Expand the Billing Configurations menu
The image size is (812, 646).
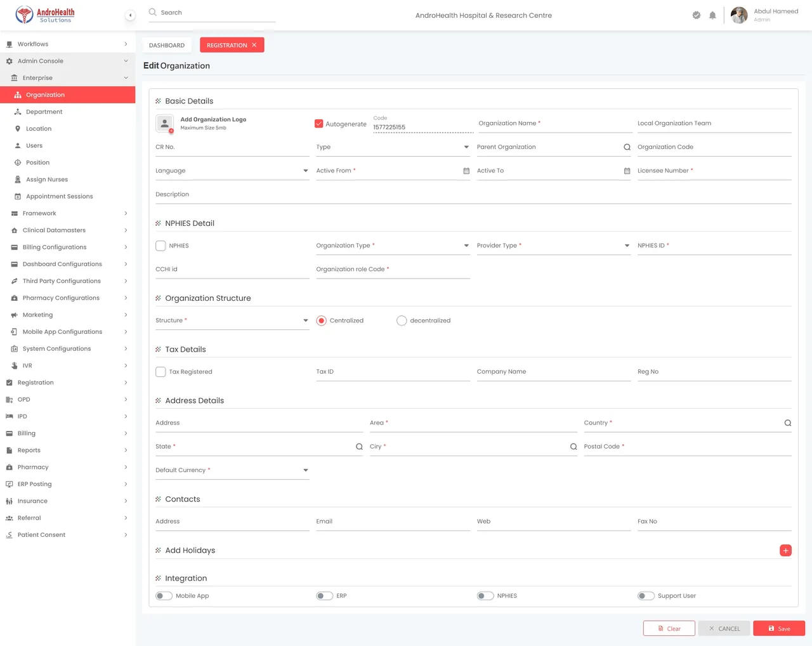[67, 247]
